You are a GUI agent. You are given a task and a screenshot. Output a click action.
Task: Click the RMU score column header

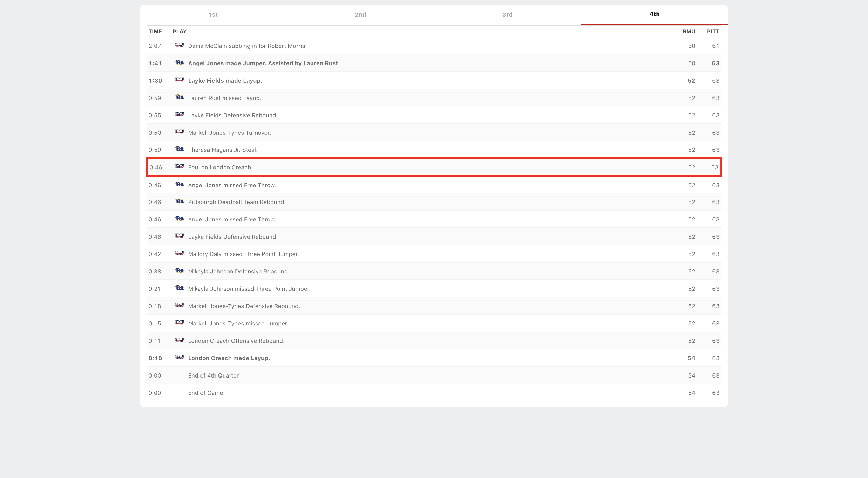pyautogui.click(x=689, y=31)
